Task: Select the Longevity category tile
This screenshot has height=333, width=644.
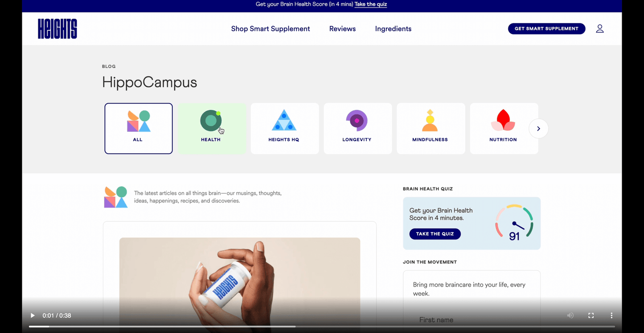Action: [358, 129]
